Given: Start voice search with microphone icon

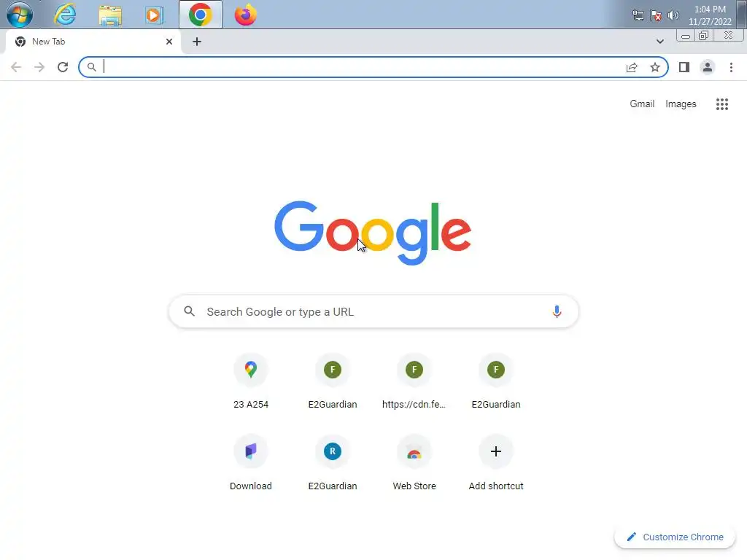Looking at the screenshot, I should point(557,311).
